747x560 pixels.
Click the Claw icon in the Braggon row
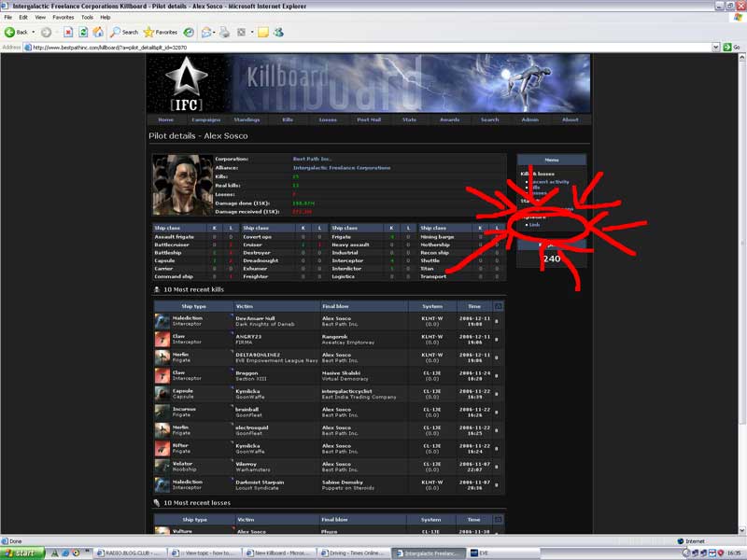coord(162,375)
